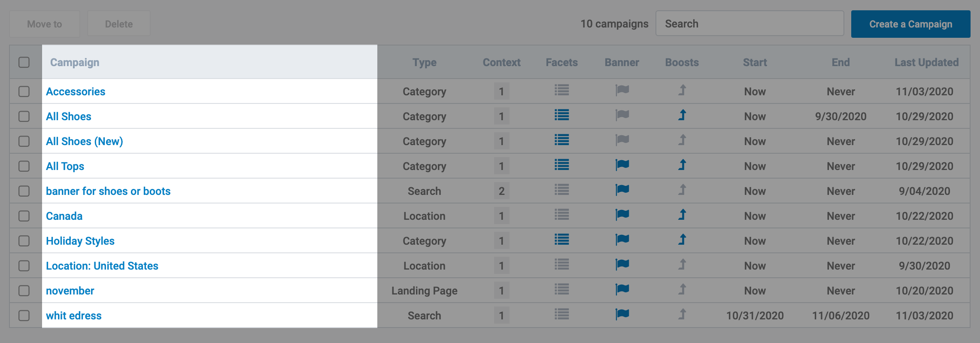The height and width of the screenshot is (343, 980).
Task: Focus the campaign Search input field
Action: click(749, 24)
